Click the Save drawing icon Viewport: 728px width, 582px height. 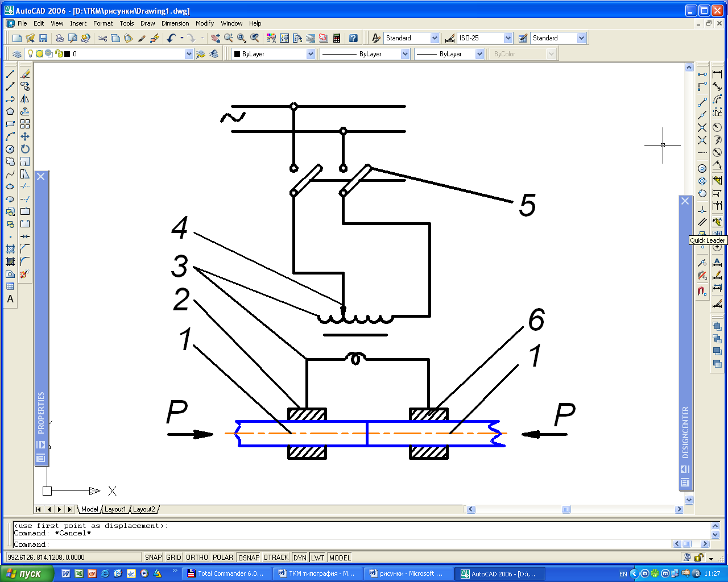pos(43,38)
